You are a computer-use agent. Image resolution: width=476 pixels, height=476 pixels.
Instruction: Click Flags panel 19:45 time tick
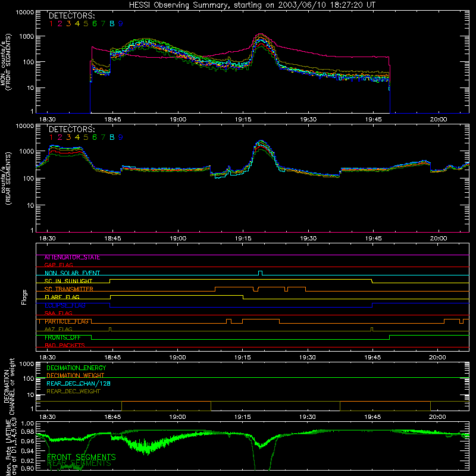tap(372, 358)
